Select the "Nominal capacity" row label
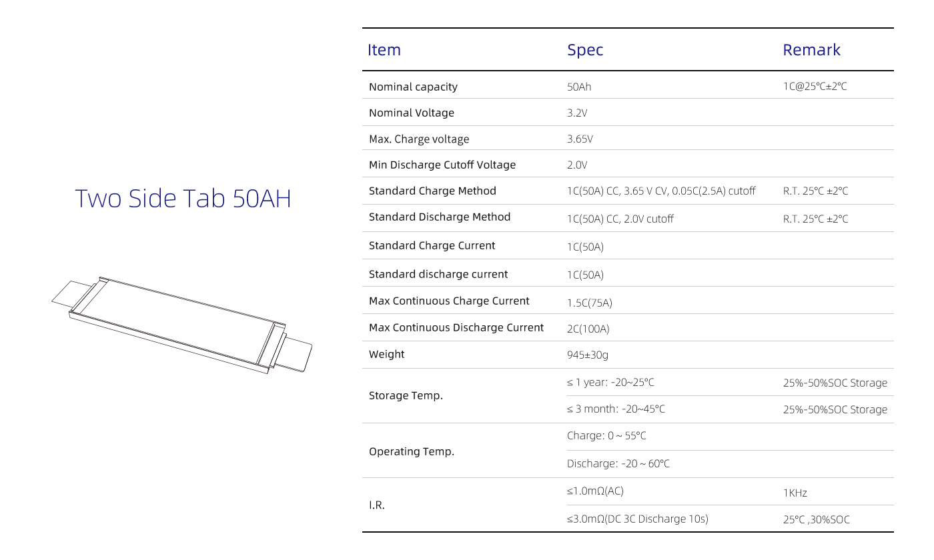Viewport: 934px width, 560px height. [x=413, y=87]
